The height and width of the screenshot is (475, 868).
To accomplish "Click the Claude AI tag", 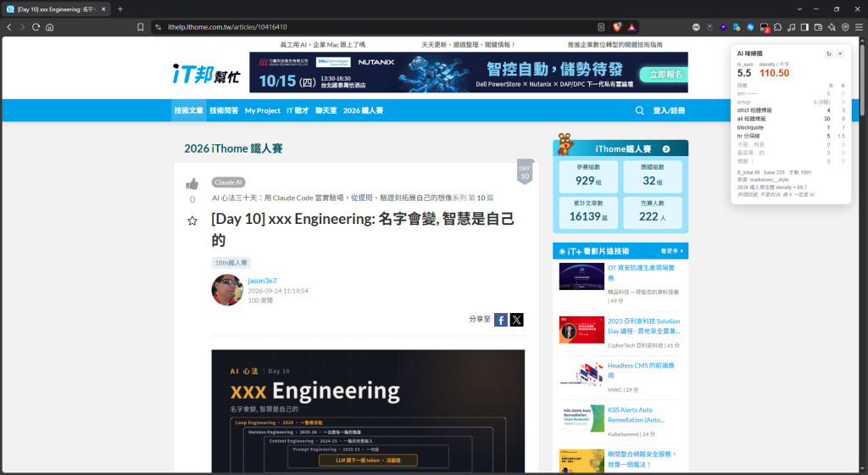I will point(228,182).
